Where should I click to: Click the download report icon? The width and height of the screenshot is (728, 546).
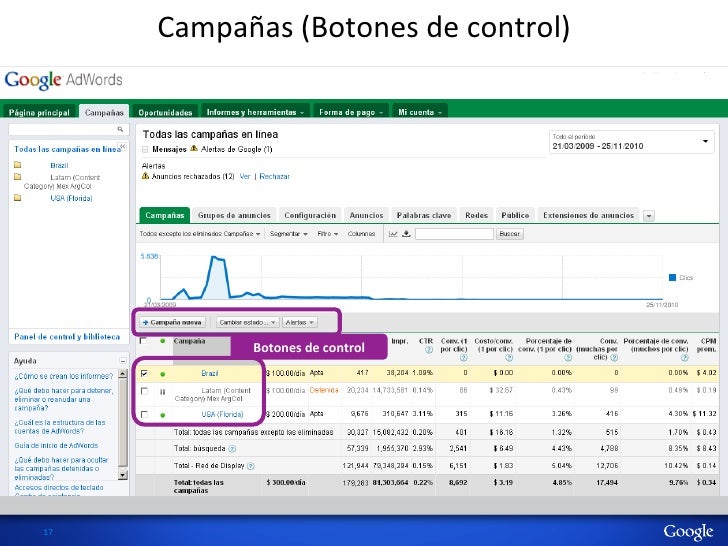pos(406,234)
